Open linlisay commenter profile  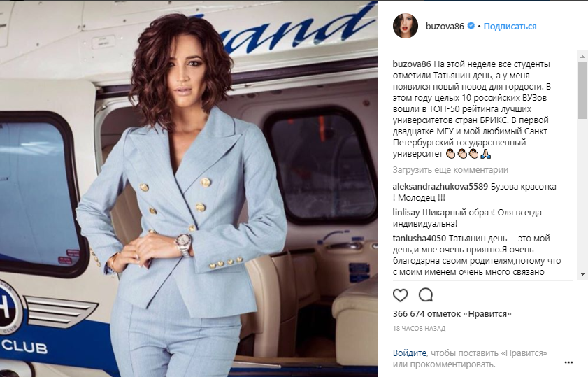[406, 213]
